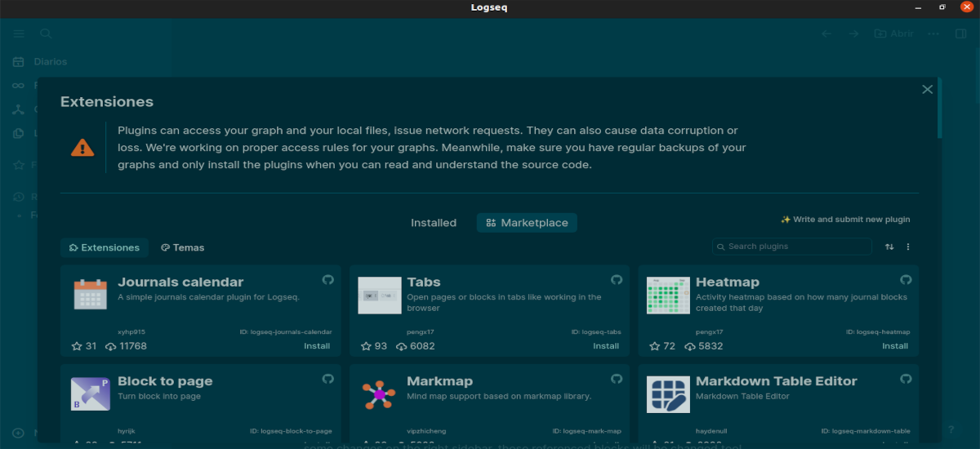Open GitHub icon on Journals calendar card
Screen dimensions: 980x449
(328, 279)
